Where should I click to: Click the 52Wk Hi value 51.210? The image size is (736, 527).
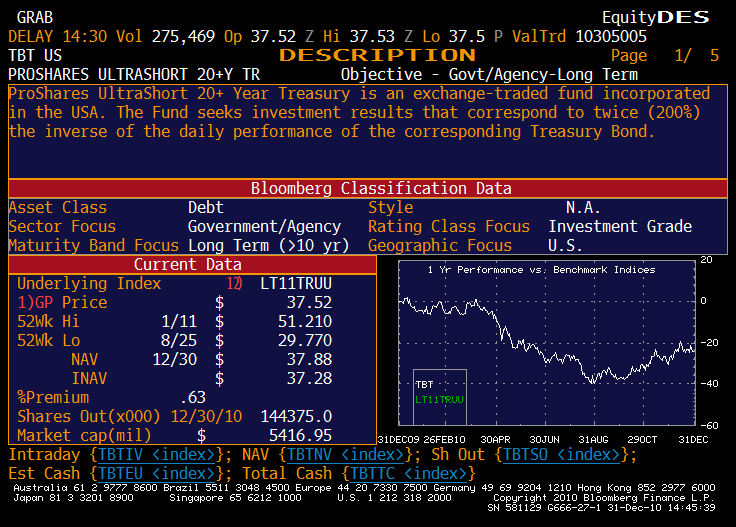click(x=305, y=321)
